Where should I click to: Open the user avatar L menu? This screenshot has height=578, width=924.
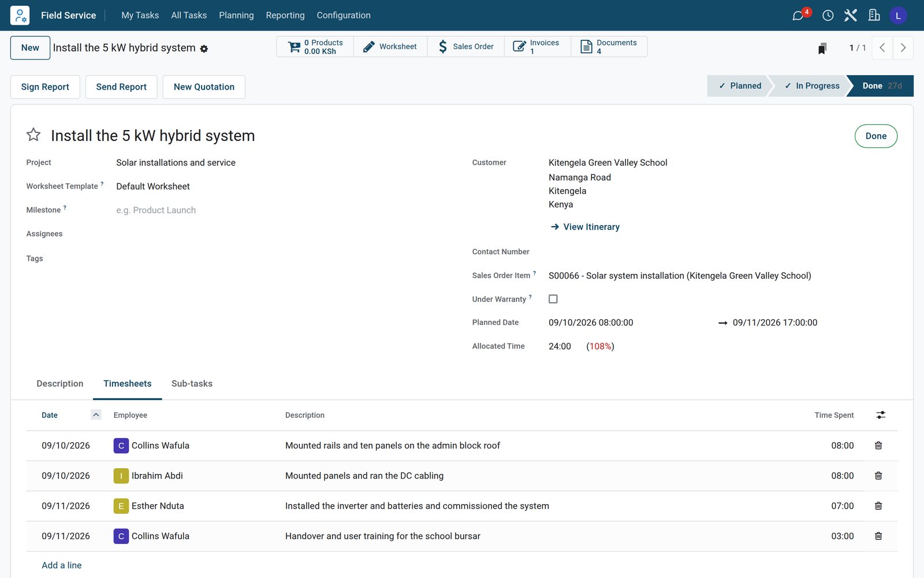[x=898, y=16]
